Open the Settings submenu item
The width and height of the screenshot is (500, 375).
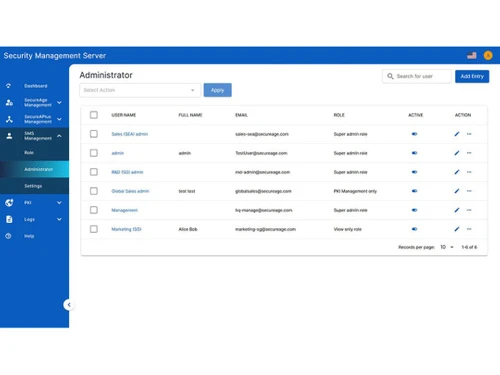point(33,186)
